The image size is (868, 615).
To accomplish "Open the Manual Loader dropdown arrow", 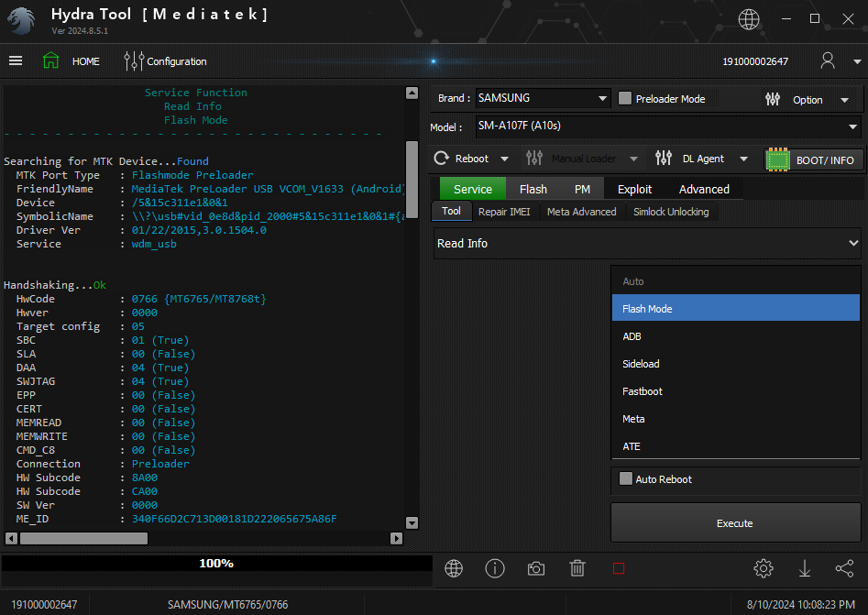I will pos(634,159).
